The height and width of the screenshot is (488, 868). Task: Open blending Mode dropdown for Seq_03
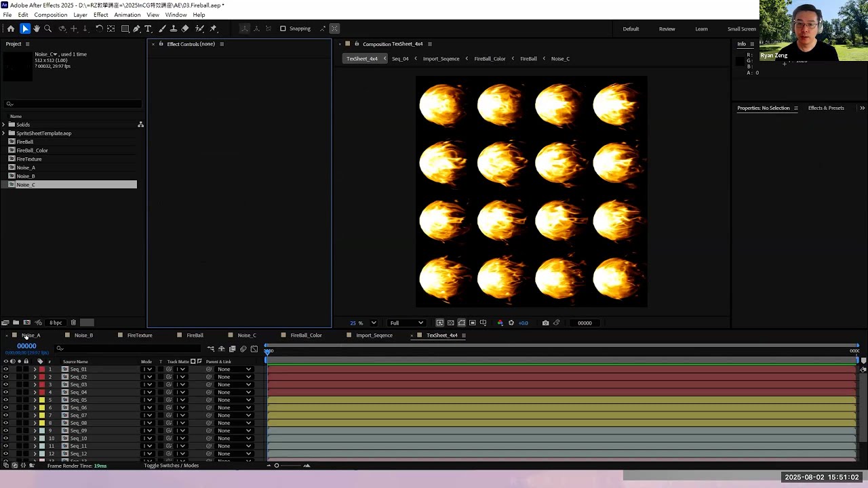point(147,384)
